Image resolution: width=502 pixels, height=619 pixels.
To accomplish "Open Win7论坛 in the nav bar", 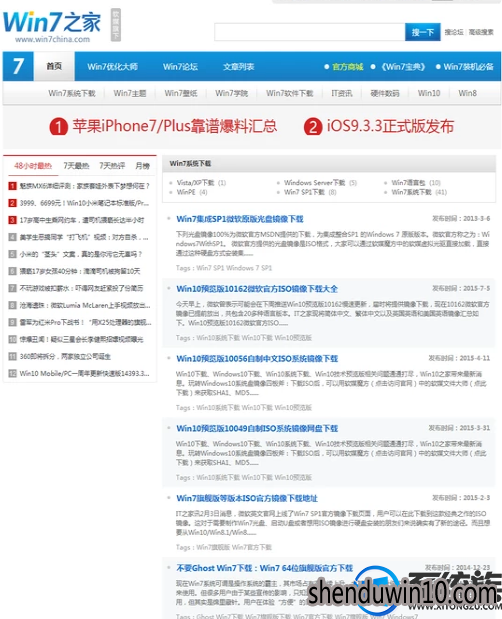I will click(x=180, y=67).
